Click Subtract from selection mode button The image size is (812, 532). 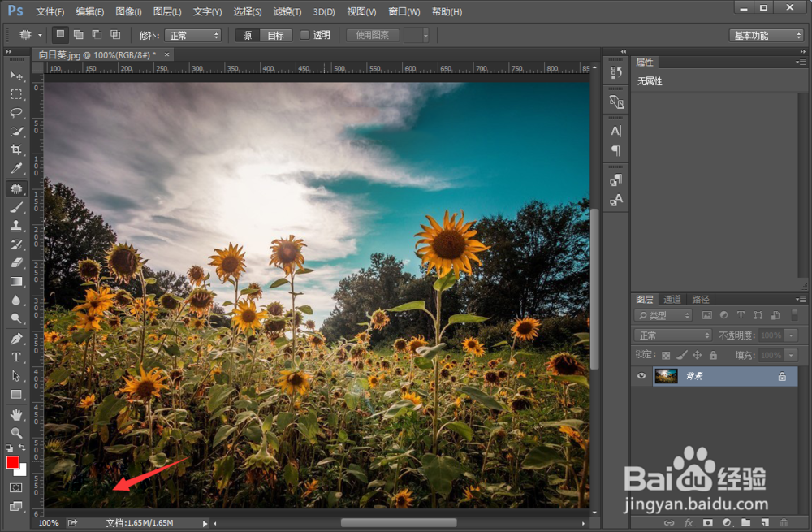(x=97, y=35)
